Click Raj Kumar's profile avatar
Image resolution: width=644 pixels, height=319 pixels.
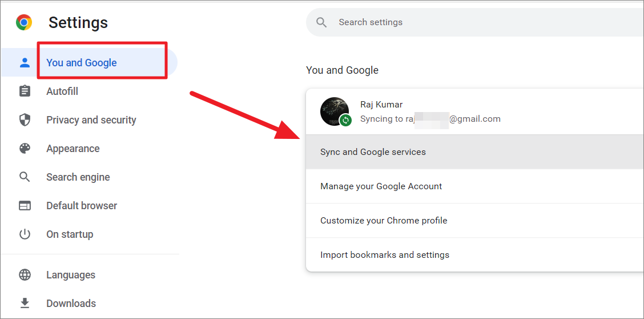335,111
